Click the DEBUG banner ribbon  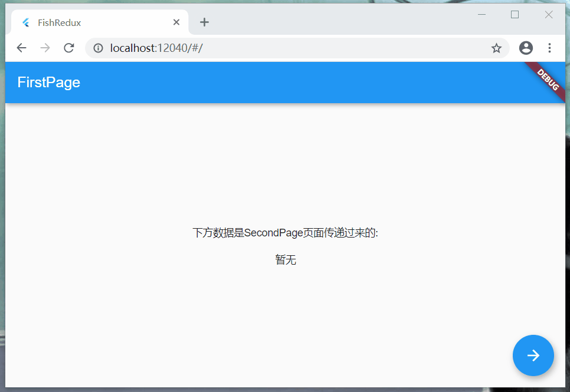click(547, 80)
